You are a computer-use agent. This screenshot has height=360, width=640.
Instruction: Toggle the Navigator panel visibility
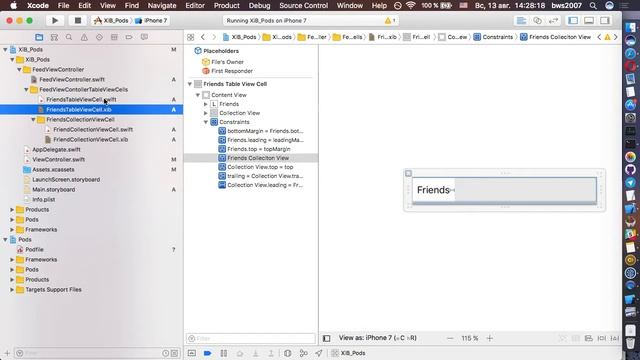pos(573,20)
